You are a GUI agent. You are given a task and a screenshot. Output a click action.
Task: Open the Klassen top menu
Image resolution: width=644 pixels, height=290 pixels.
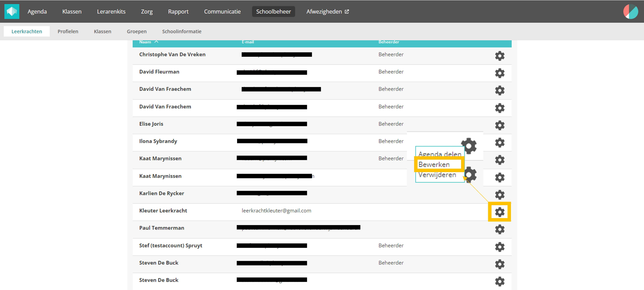coord(72,11)
